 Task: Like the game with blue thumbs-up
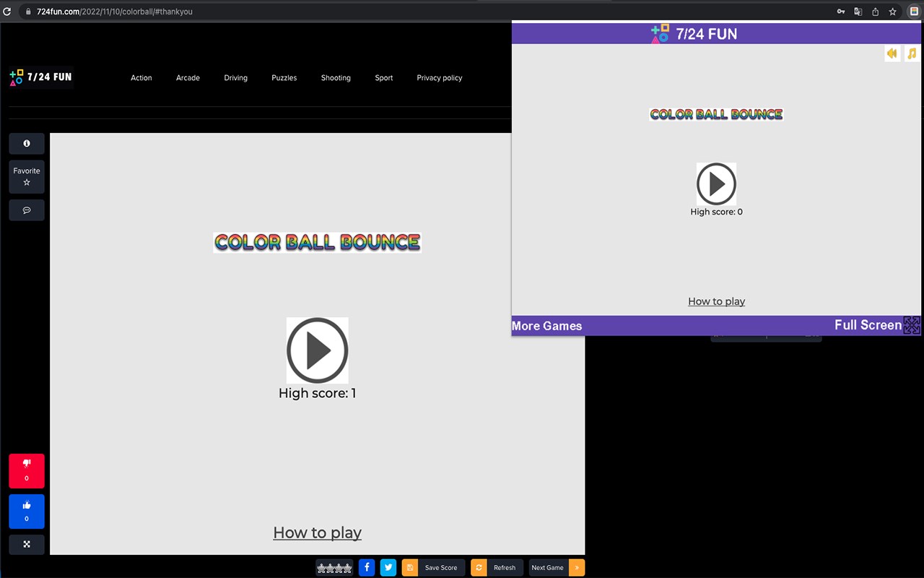(x=27, y=512)
